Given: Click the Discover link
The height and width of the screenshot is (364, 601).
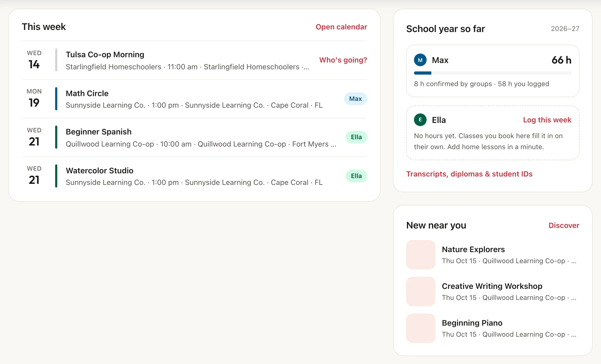Looking at the screenshot, I should [564, 225].
